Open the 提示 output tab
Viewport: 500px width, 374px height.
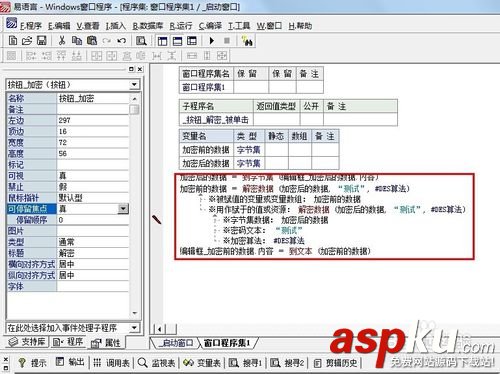coord(32,362)
